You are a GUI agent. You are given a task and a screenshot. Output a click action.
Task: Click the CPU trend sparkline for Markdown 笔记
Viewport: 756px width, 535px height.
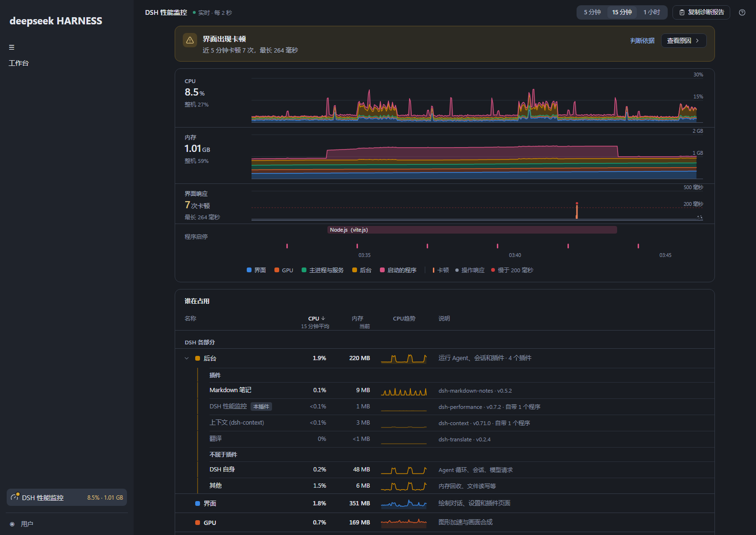404,391
